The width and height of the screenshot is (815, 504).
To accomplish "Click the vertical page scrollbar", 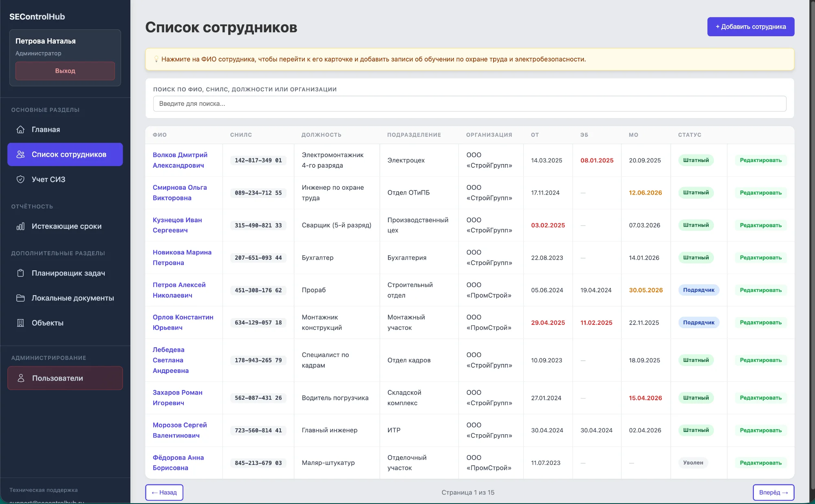I will click(812, 244).
